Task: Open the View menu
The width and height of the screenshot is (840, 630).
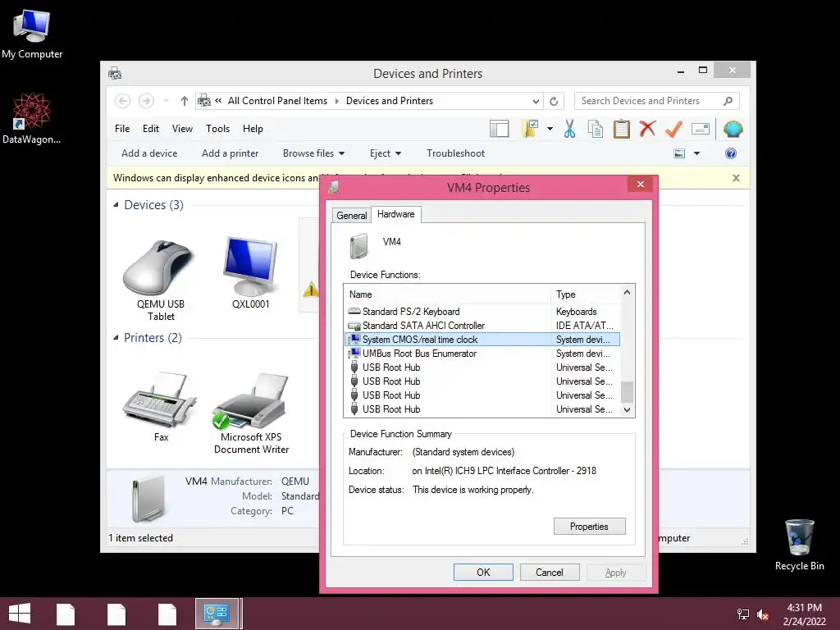Action: (182, 129)
